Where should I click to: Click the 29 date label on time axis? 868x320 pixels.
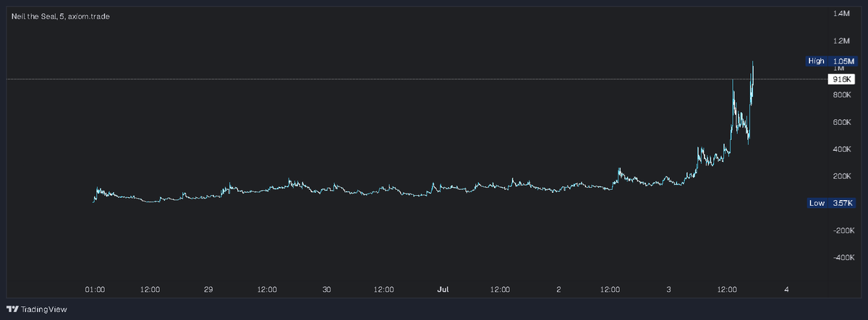tap(208, 290)
